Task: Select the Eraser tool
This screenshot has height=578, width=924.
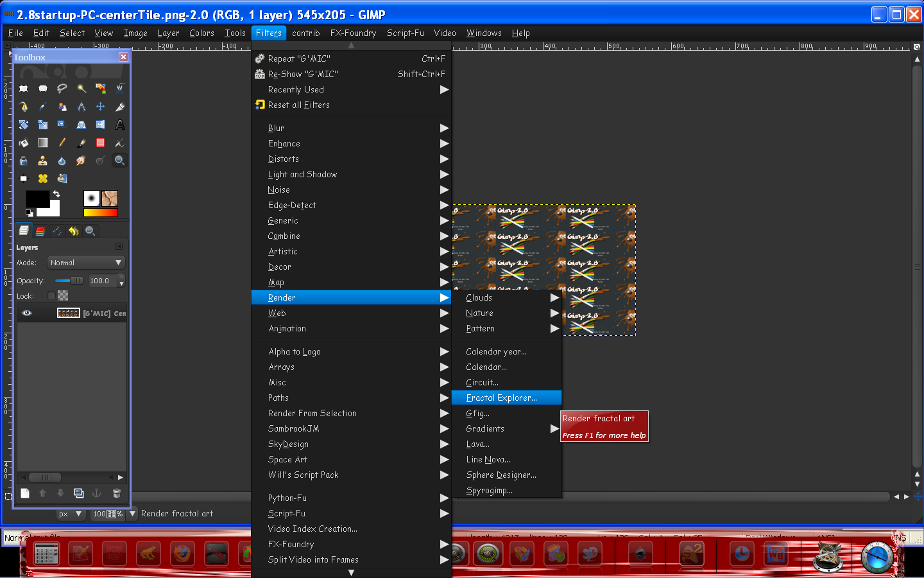Action: click(x=101, y=143)
